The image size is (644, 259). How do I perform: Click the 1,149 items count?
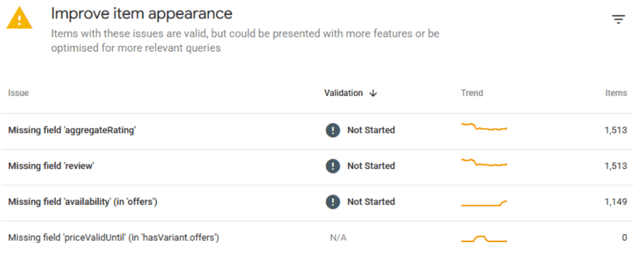pyautogui.click(x=616, y=201)
